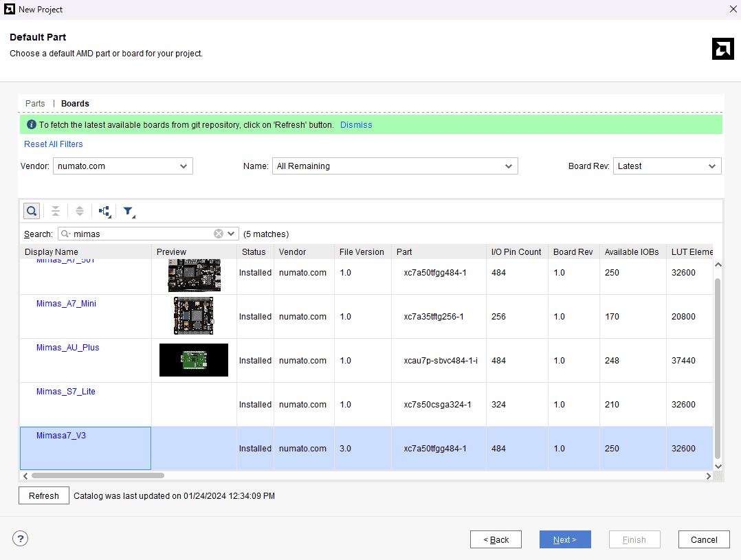Click the help question mark icon
Image resolution: width=741 pixels, height=560 pixels.
click(x=21, y=539)
